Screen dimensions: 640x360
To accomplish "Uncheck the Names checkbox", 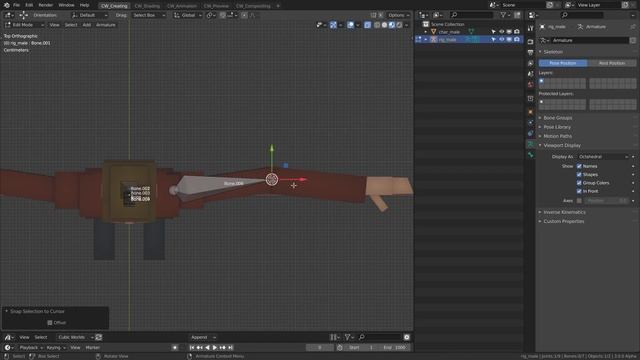I will click(x=579, y=167).
